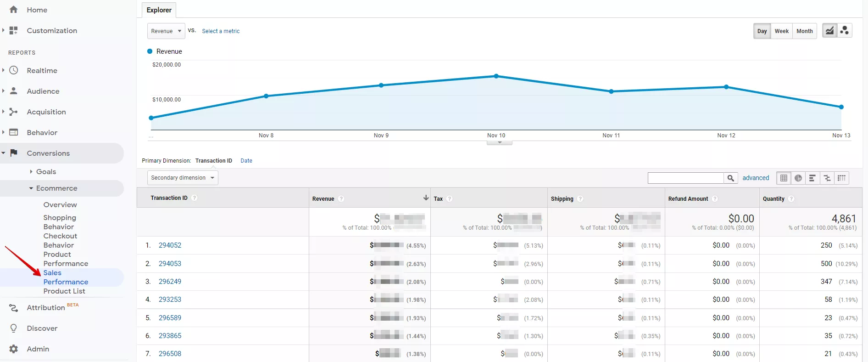Open help for Transaction ID column

[x=195, y=198]
